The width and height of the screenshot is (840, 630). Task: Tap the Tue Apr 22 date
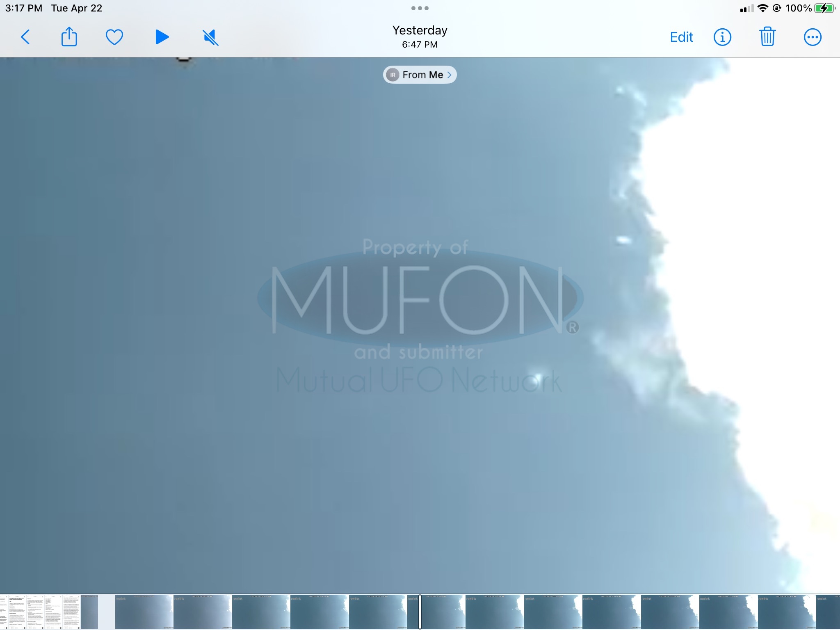coord(77,8)
